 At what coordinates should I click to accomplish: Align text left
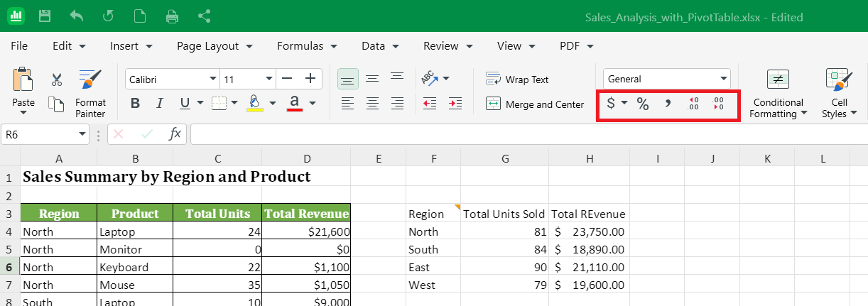[347, 104]
